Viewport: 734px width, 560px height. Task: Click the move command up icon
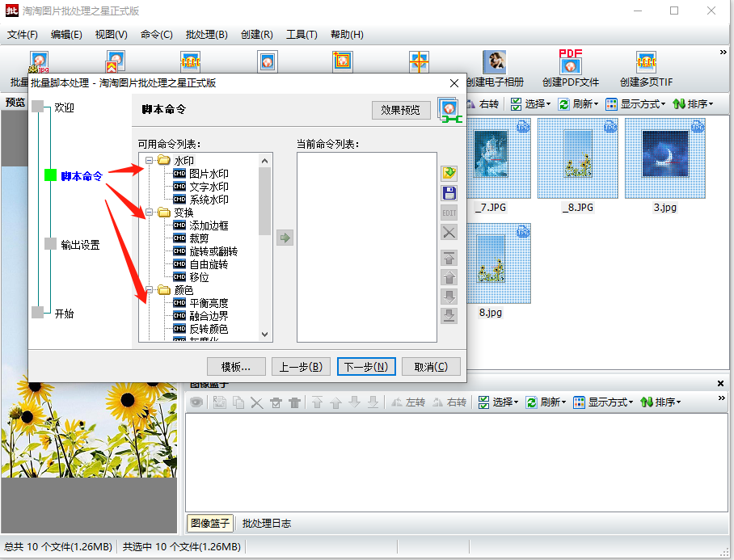pos(449,277)
